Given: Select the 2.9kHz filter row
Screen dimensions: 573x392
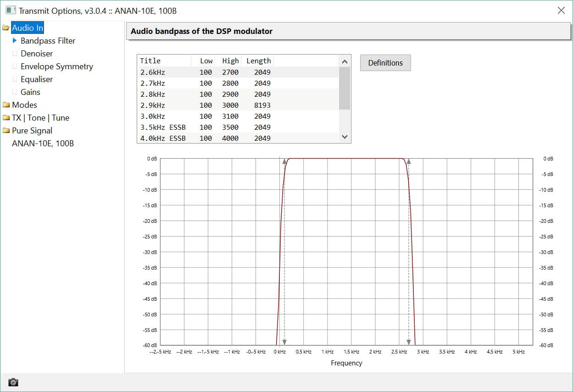Looking at the screenshot, I should [x=206, y=105].
